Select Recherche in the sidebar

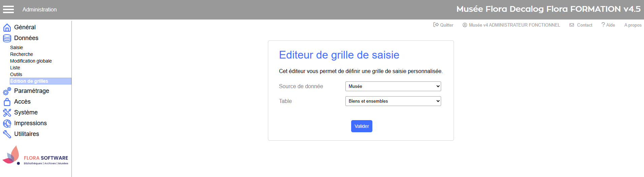[x=22, y=54]
